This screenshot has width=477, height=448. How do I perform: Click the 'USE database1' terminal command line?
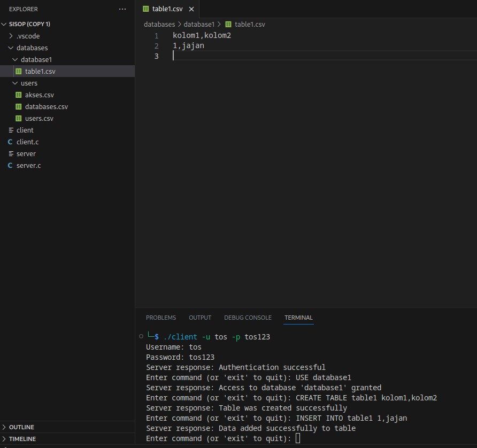pyautogui.click(x=324, y=377)
